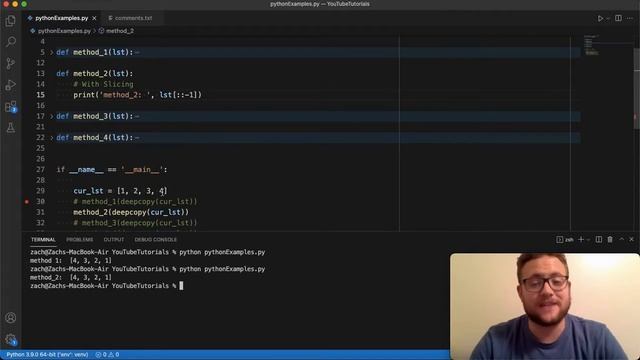Open the Run and Debug view
The image size is (640, 360).
pos(11,85)
